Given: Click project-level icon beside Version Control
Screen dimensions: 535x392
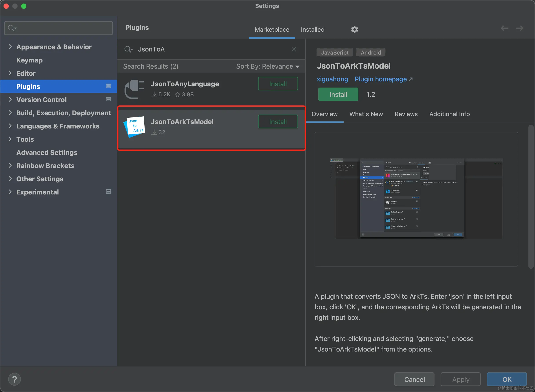Looking at the screenshot, I should [108, 99].
